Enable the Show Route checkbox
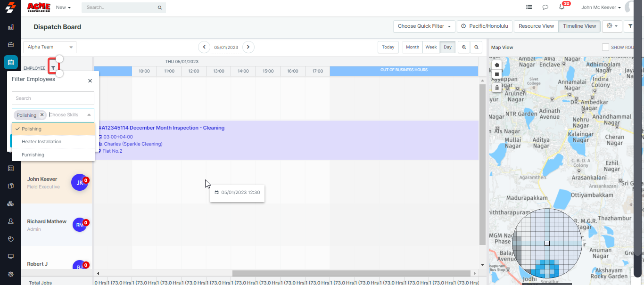This screenshot has width=644, height=285. coord(606,47)
